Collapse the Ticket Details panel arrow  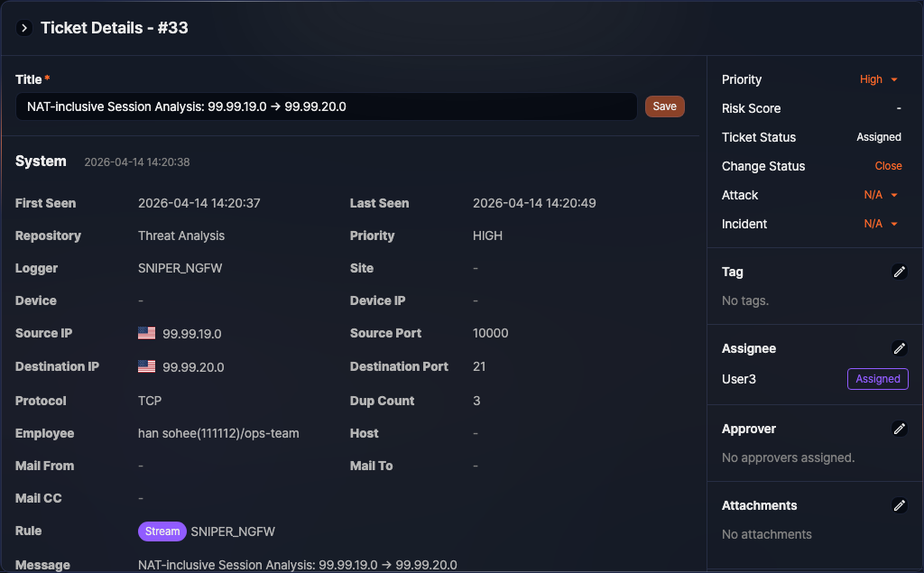(24, 28)
